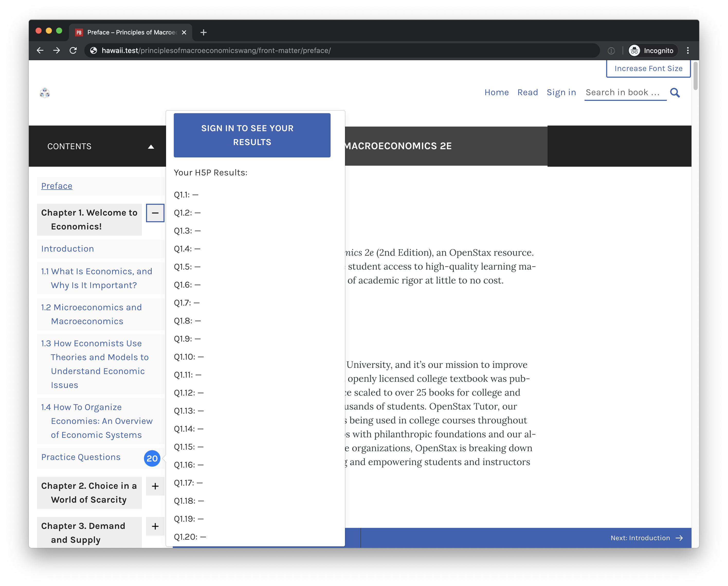Click the Incognito profile icon

click(634, 51)
